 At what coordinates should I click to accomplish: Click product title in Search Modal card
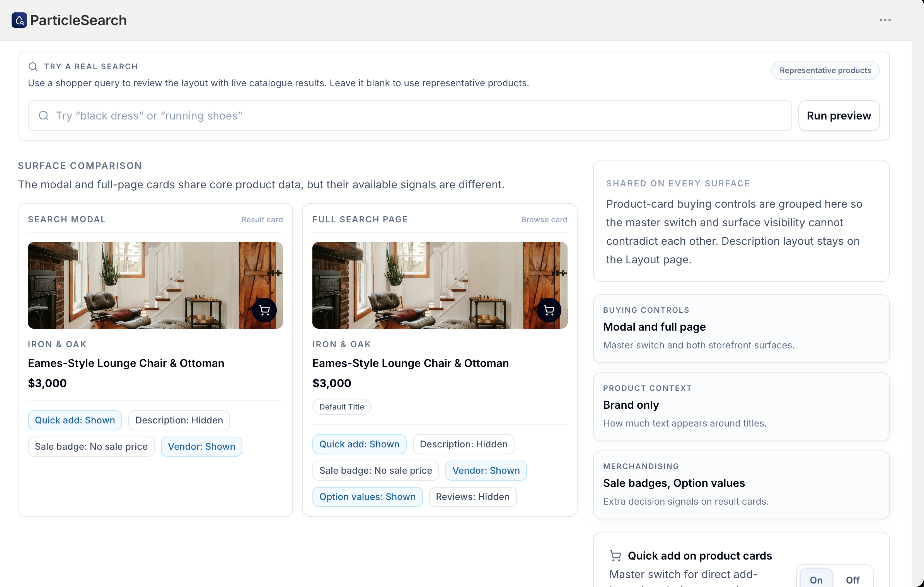click(126, 363)
